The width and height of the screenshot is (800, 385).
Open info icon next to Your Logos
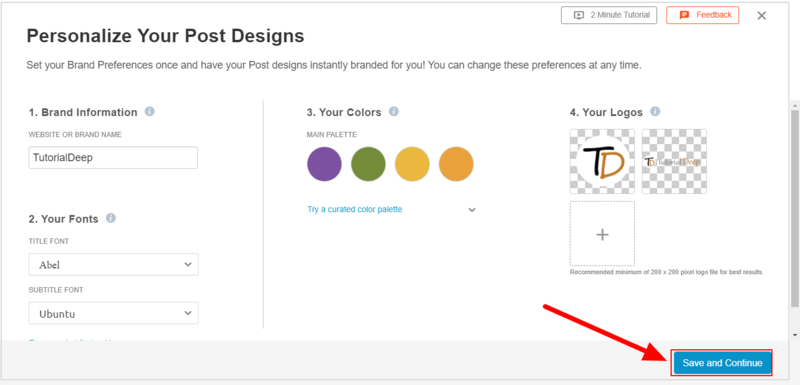[x=656, y=111]
